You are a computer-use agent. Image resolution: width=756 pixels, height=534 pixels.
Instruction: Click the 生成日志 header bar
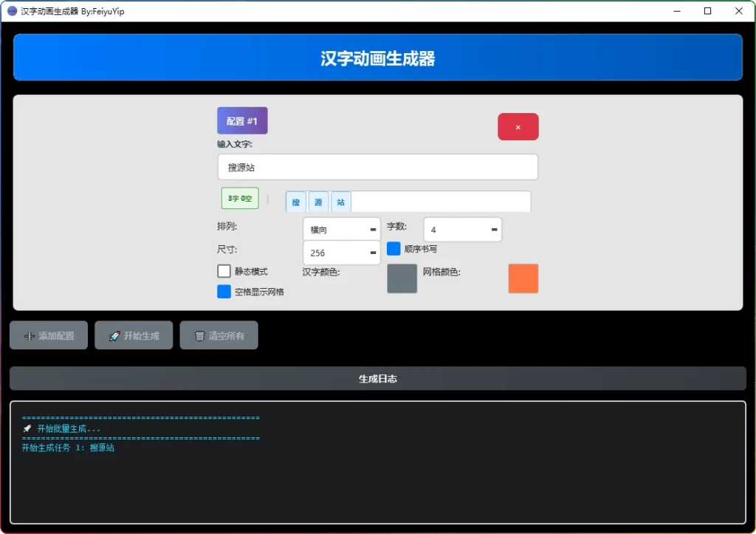[x=377, y=377]
